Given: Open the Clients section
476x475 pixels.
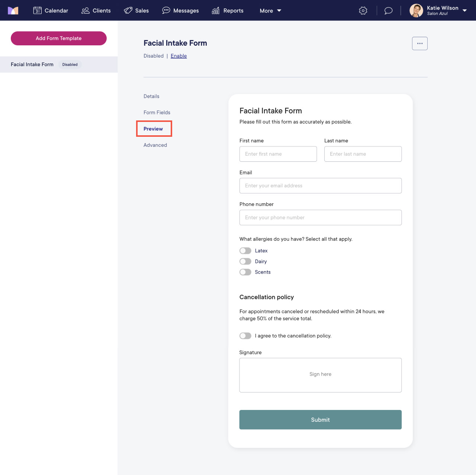Looking at the screenshot, I should pos(96,10).
